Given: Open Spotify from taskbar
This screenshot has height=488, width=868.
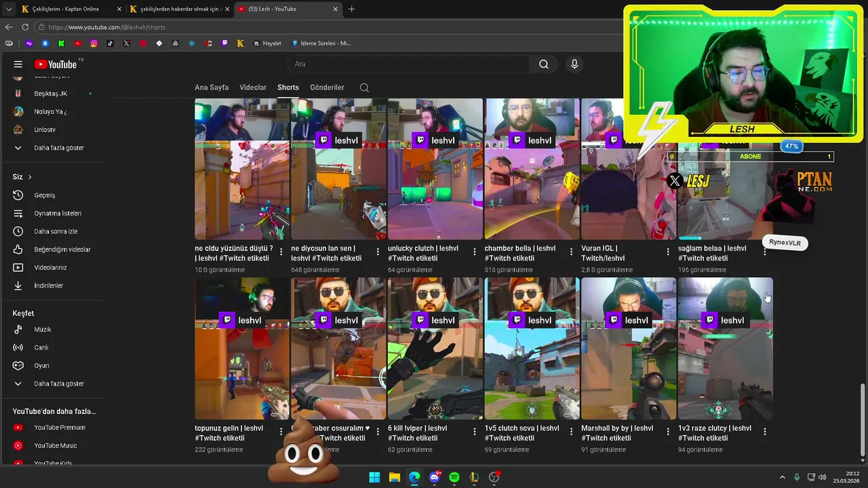Looking at the screenshot, I should pos(454,477).
